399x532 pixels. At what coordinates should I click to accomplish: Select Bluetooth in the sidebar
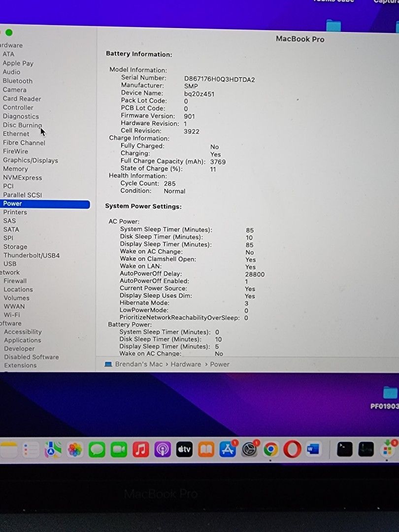pyautogui.click(x=18, y=81)
